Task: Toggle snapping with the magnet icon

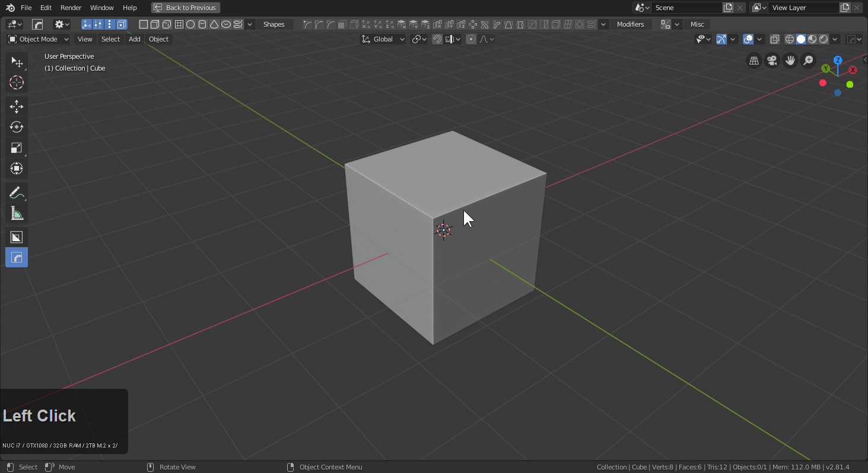Action: pyautogui.click(x=437, y=39)
